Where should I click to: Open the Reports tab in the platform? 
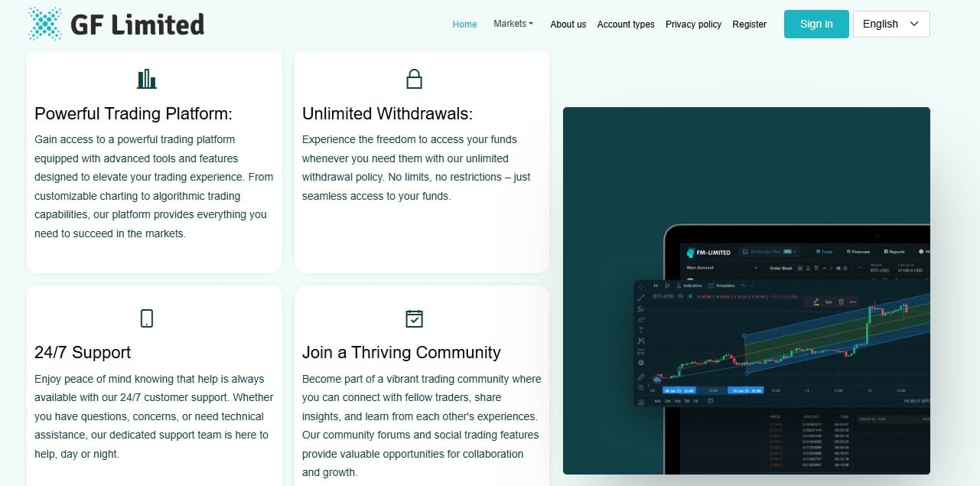896,252
